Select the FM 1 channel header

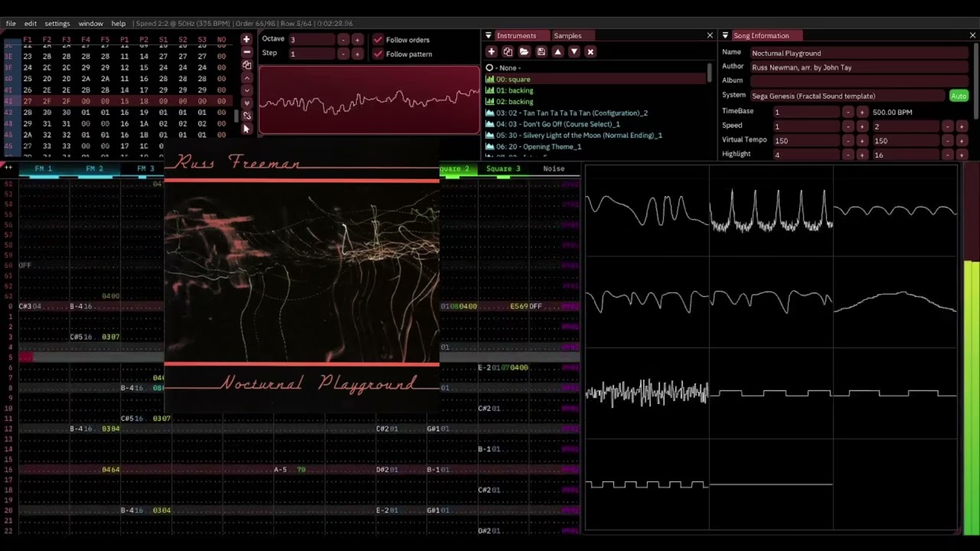(44, 168)
